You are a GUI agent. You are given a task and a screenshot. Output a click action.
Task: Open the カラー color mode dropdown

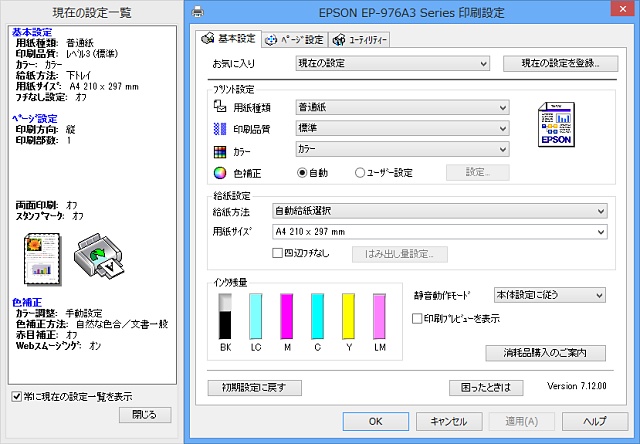(x=402, y=149)
